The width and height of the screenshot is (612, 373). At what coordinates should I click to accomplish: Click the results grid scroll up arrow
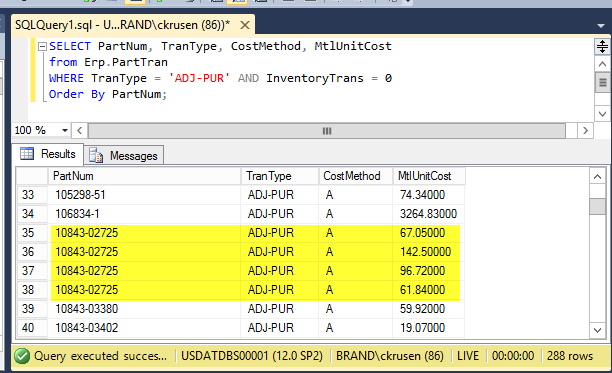[x=597, y=177]
